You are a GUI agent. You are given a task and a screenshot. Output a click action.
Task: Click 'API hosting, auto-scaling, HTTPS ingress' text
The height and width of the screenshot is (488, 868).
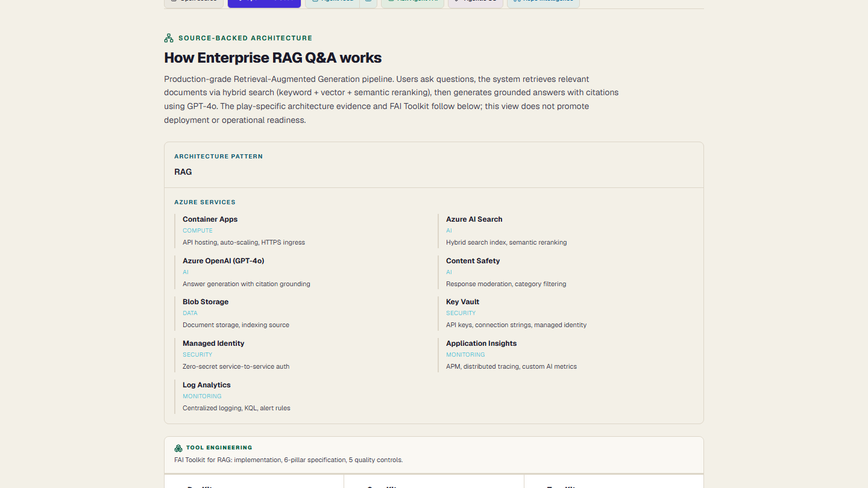tap(244, 242)
